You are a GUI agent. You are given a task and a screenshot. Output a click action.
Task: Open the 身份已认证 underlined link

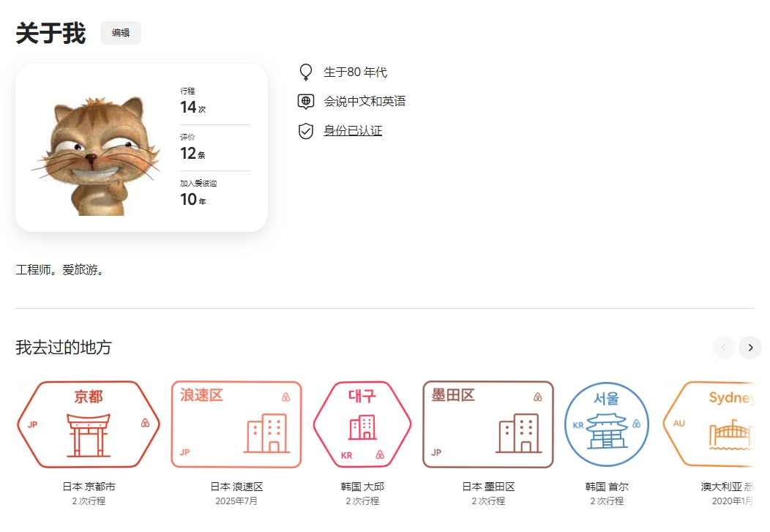[x=351, y=131]
